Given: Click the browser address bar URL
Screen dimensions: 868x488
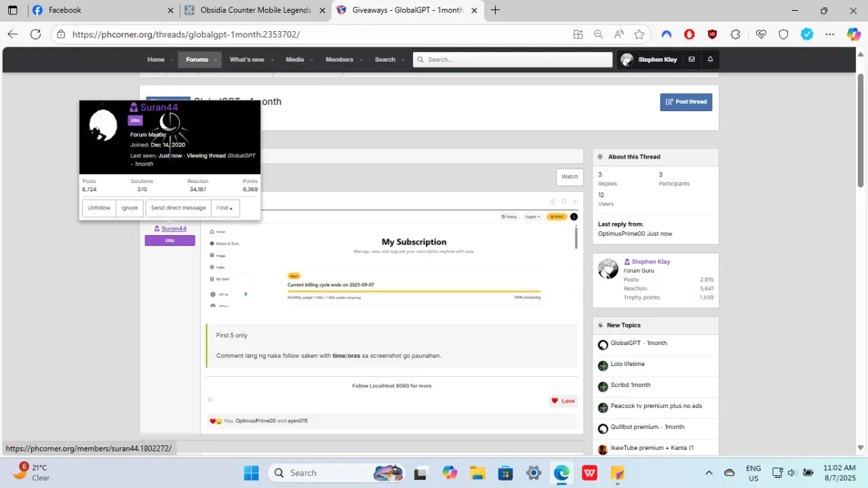Looking at the screenshot, I should 186,34.
